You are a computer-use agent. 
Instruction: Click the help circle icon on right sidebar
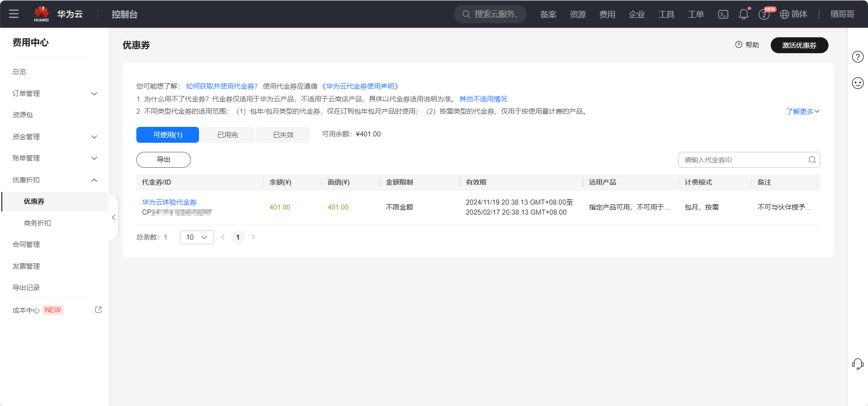(x=858, y=57)
